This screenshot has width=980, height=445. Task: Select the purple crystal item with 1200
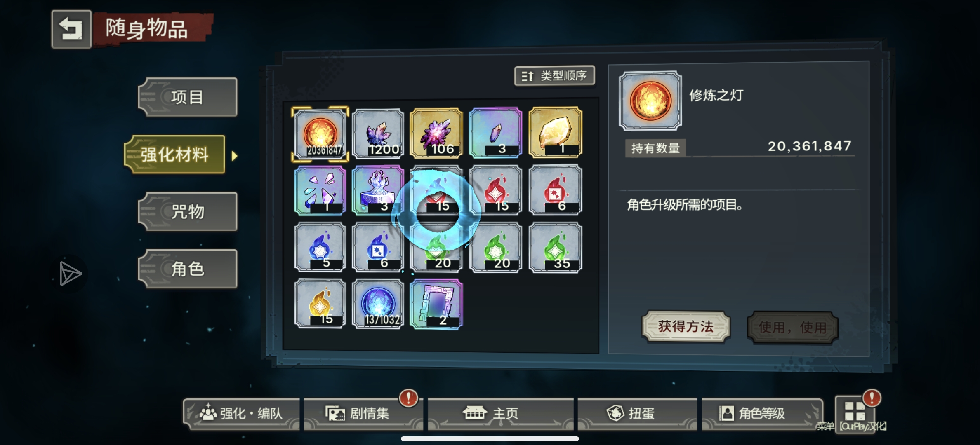tap(378, 133)
